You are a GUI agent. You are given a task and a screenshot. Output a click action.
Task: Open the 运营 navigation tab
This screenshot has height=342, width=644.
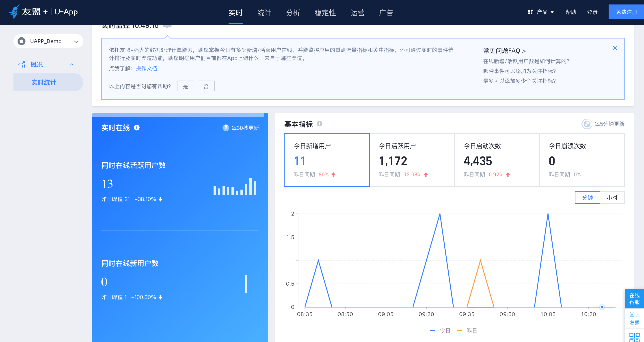tap(357, 13)
